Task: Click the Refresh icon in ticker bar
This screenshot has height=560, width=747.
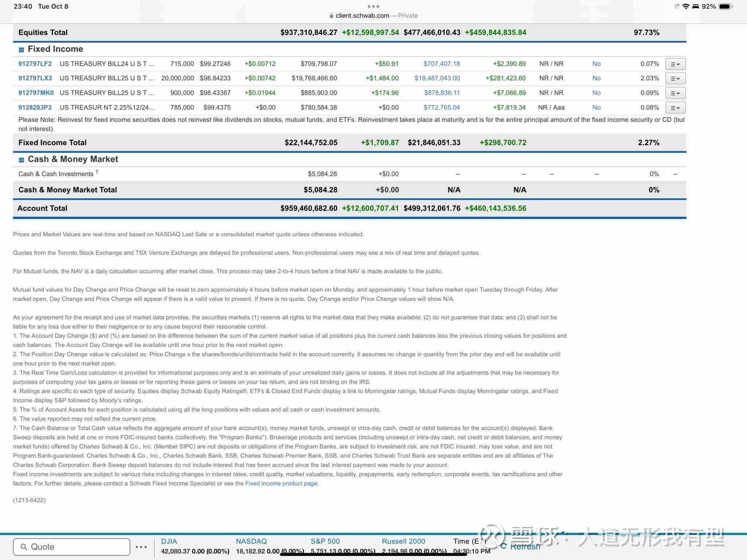Action: [504, 546]
